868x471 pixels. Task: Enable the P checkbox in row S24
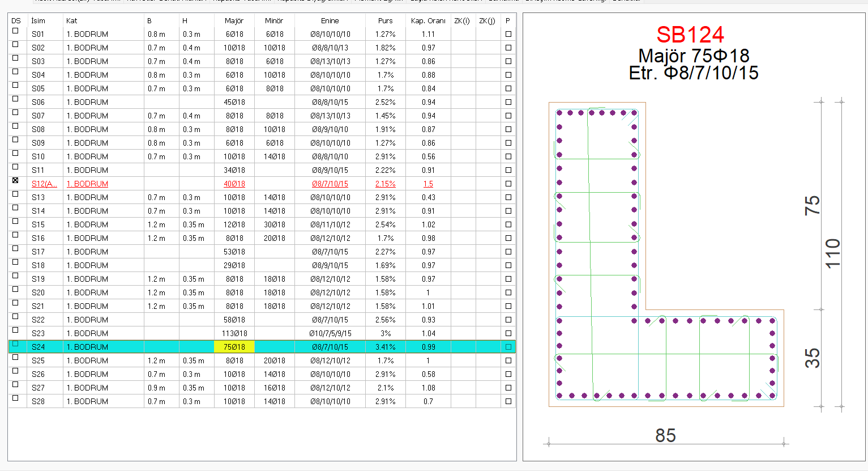pyautogui.click(x=508, y=347)
